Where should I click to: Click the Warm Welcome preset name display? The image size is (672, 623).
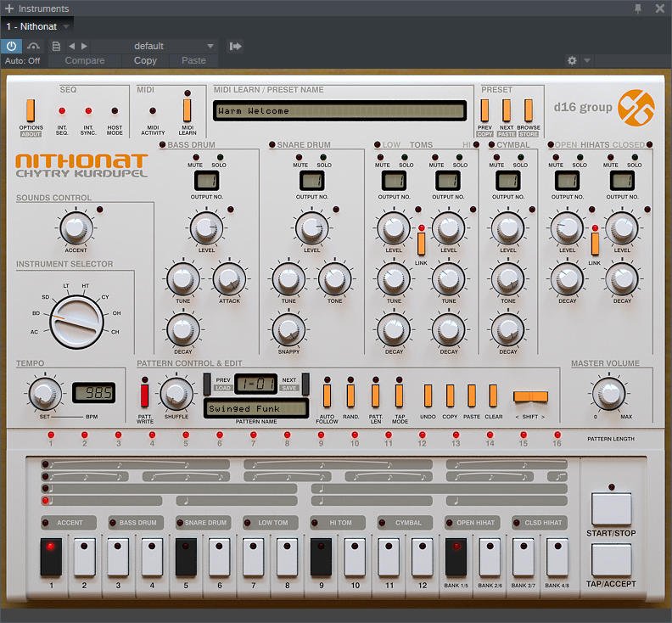pyautogui.click(x=340, y=110)
